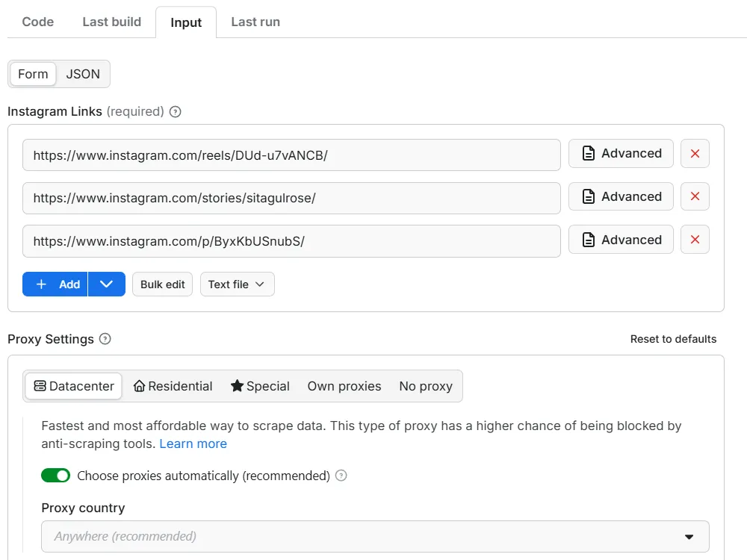Delete the stories/sitagulrose link row
Image resolution: width=747 pixels, height=560 pixels.
(x=695, y=197)
